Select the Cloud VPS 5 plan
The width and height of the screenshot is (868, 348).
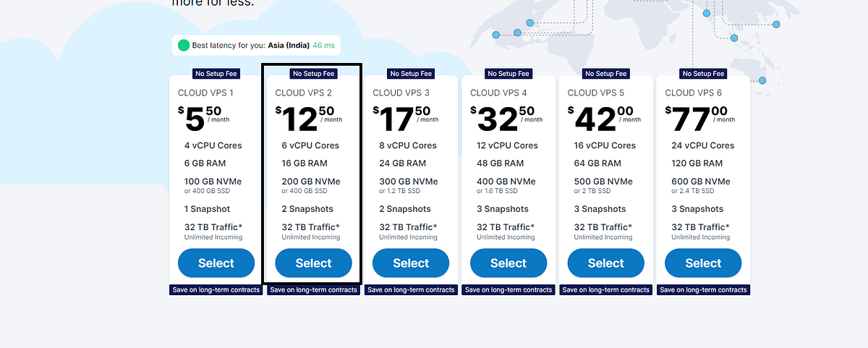605,263
